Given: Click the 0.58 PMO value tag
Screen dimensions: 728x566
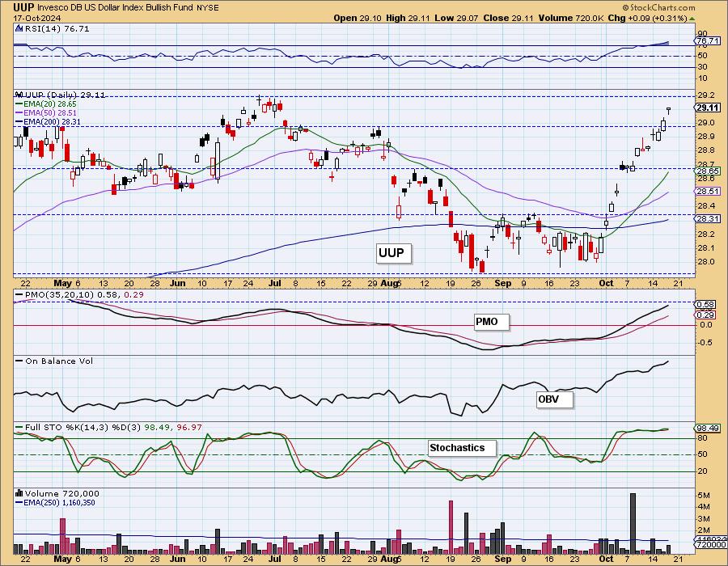Looking at the screenshot, I should (705, 305).
